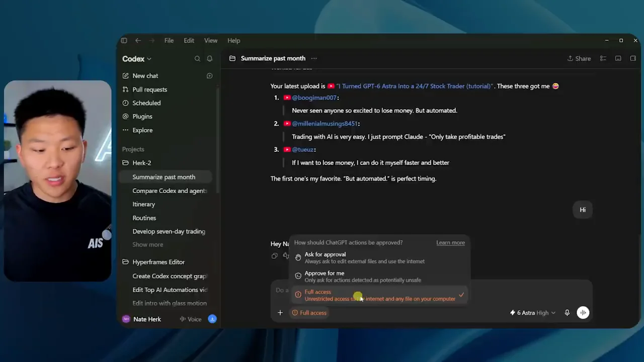Image resolution: width=644 pixels, height=362 pixels.
Task: Click the Share button
Action: click(x=579, y=58)
